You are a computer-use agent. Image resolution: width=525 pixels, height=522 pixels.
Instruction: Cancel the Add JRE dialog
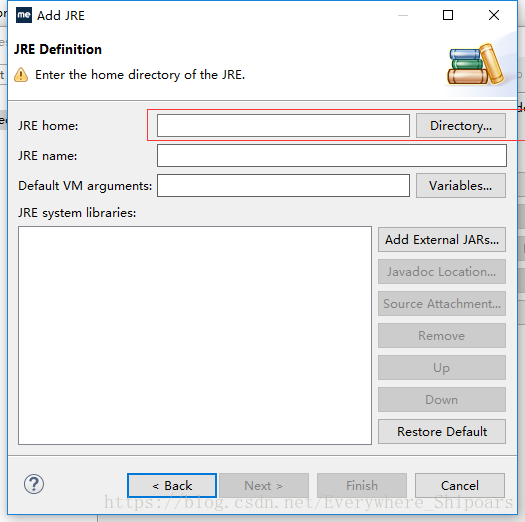(460, 486)
